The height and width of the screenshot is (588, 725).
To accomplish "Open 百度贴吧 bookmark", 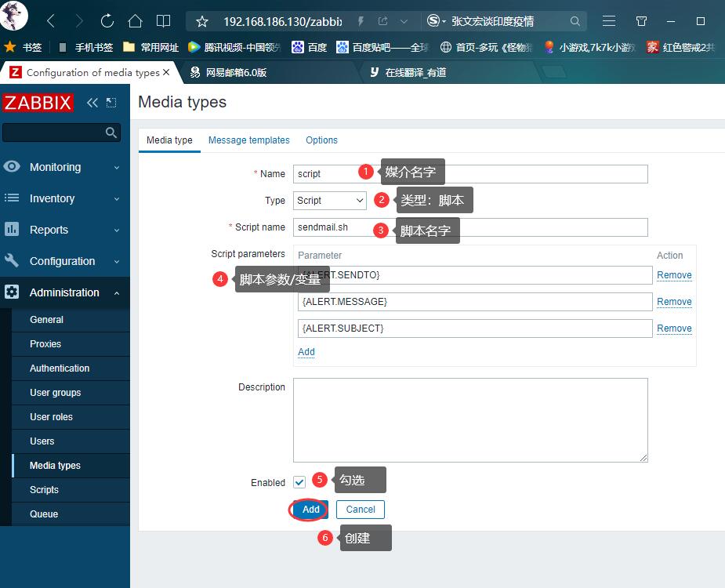I will tap(382, 47).
